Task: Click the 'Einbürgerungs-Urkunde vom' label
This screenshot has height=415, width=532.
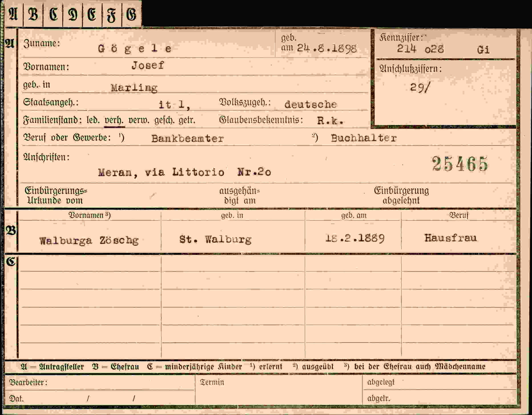Action: (56, 195)
